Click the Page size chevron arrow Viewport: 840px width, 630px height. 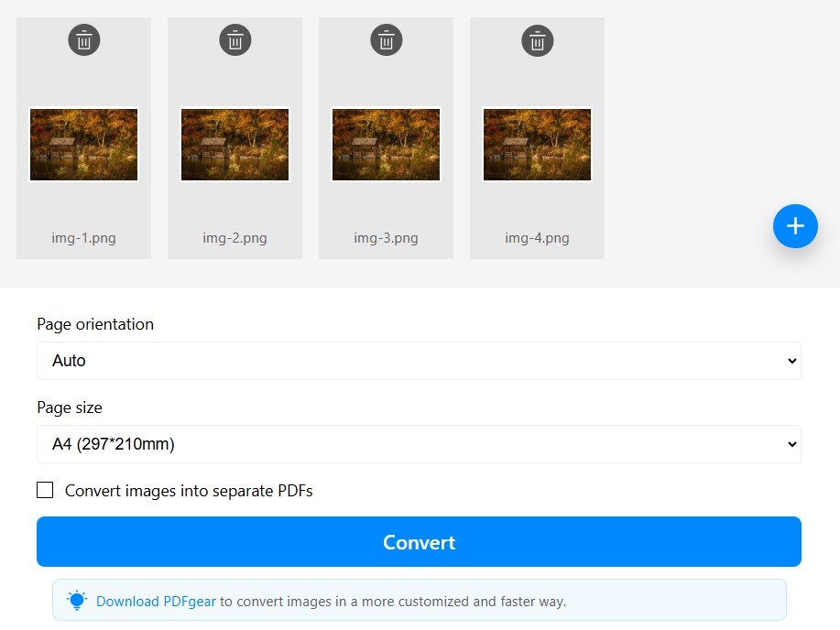[x=791, y=443]
